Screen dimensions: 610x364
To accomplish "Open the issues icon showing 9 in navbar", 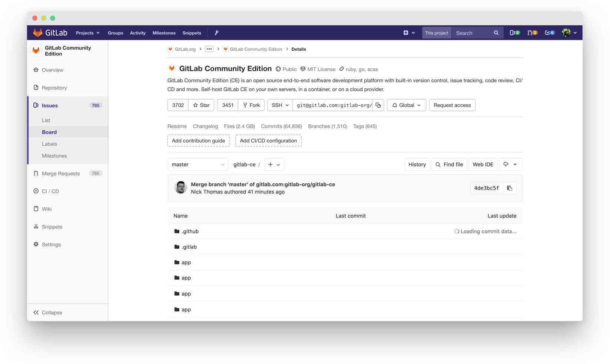I will pyautogui.click(x=514, y=33).
